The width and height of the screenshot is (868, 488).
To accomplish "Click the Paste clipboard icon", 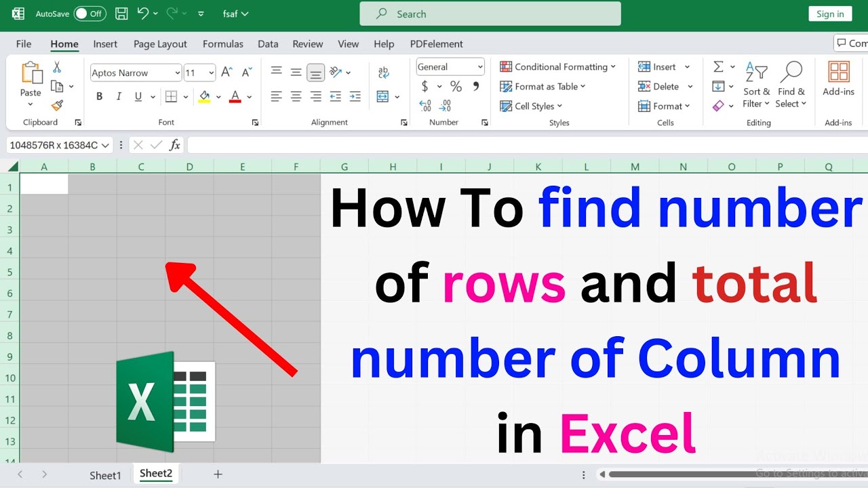I will coord(31,73).
